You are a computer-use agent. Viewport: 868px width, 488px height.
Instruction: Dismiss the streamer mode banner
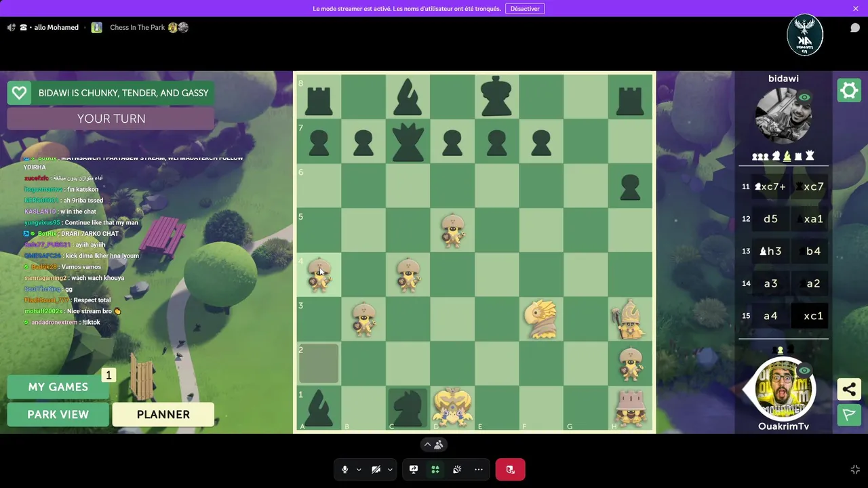pos(856,9)
